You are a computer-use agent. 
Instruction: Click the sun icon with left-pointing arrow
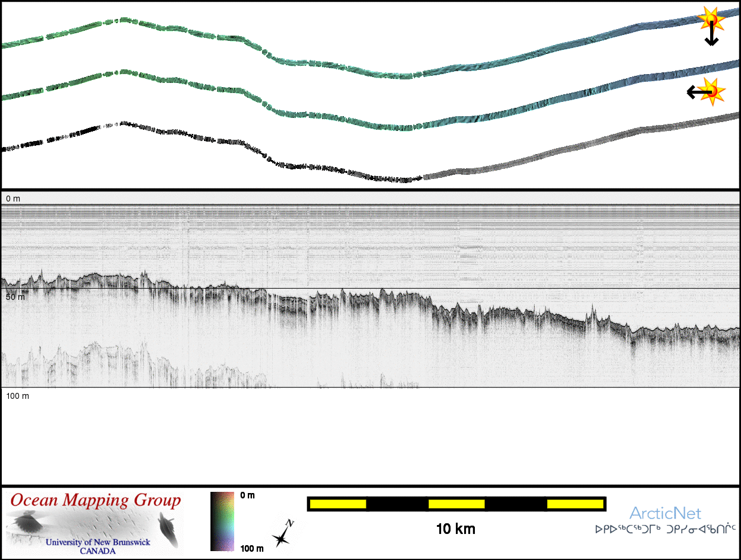713,91
